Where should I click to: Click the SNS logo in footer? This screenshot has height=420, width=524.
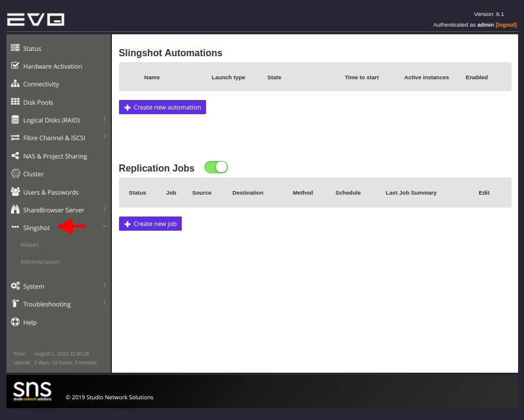[x=32, y=390]
